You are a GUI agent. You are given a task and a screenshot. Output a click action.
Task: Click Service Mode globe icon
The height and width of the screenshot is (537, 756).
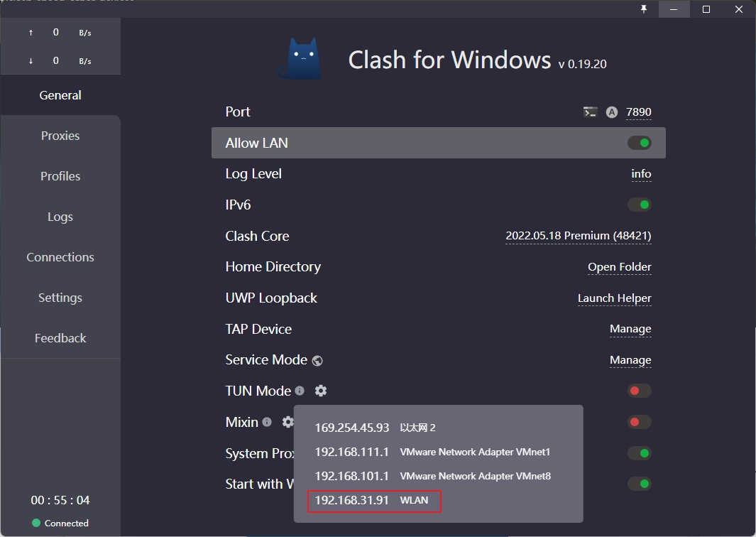[x=317, y=360]
